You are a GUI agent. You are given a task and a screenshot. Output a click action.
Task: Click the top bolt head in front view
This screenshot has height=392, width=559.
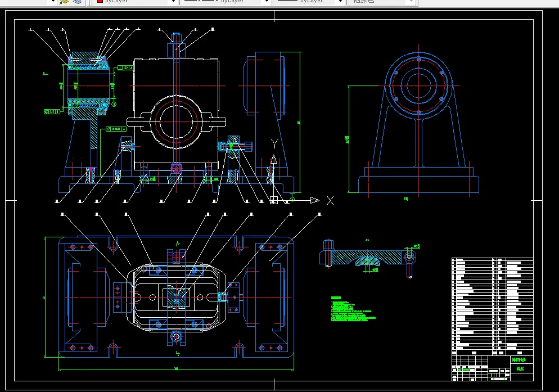click(176, 38)
